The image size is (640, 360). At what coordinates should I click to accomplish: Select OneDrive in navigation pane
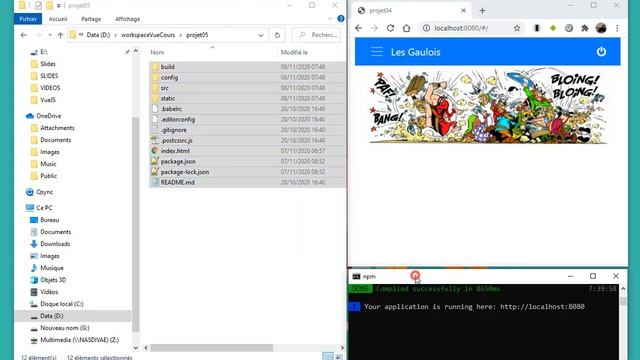point(48,116)
